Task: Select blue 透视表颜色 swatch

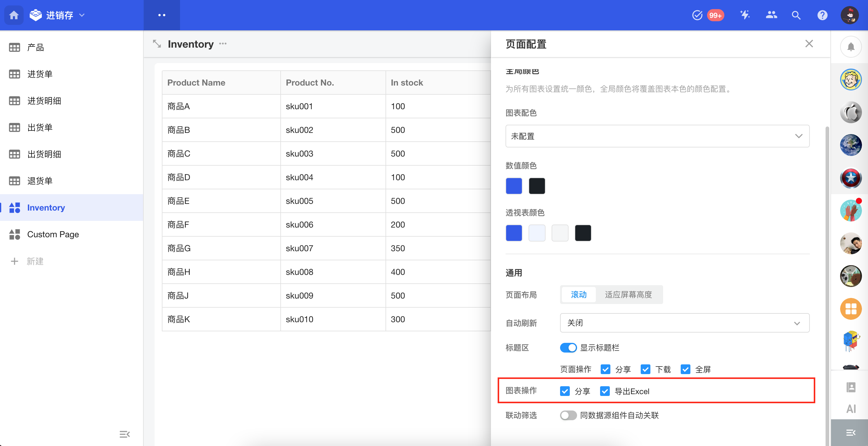Action: 514,233
